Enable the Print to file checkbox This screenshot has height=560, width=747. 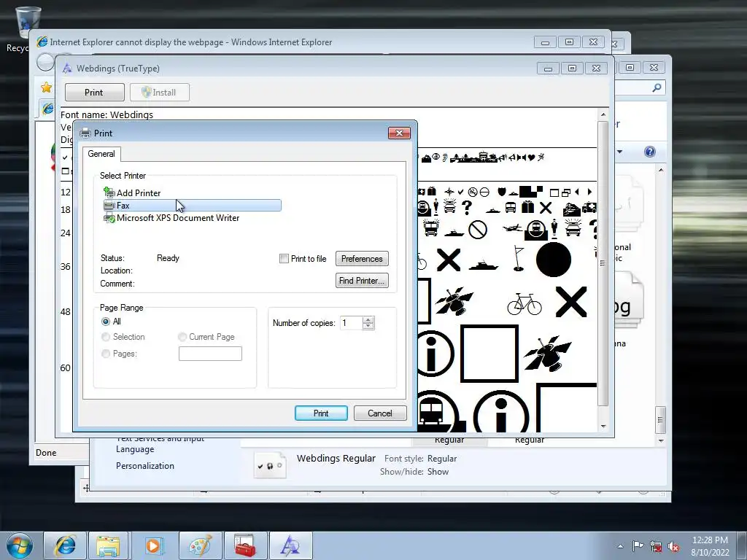point(284,259)
